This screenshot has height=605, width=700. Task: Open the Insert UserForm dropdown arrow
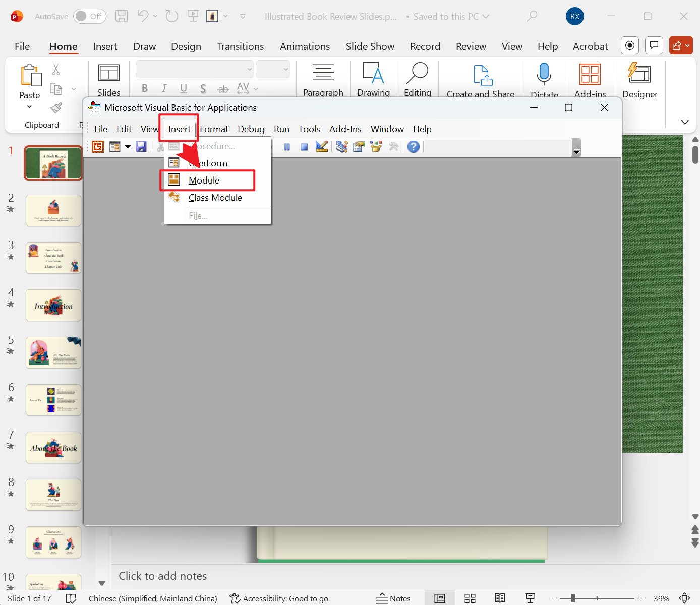127,147
